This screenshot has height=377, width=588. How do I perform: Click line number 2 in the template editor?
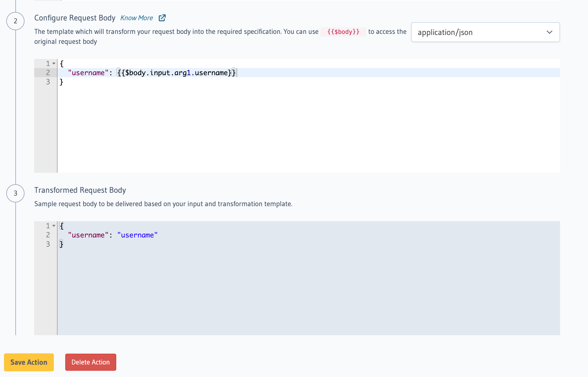pos(48,73)
